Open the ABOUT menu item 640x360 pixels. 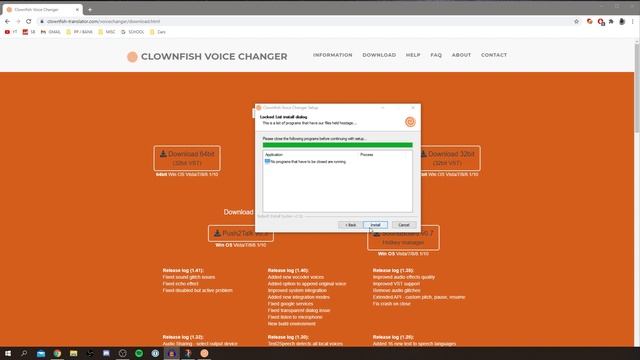click(x=461, y=55)
